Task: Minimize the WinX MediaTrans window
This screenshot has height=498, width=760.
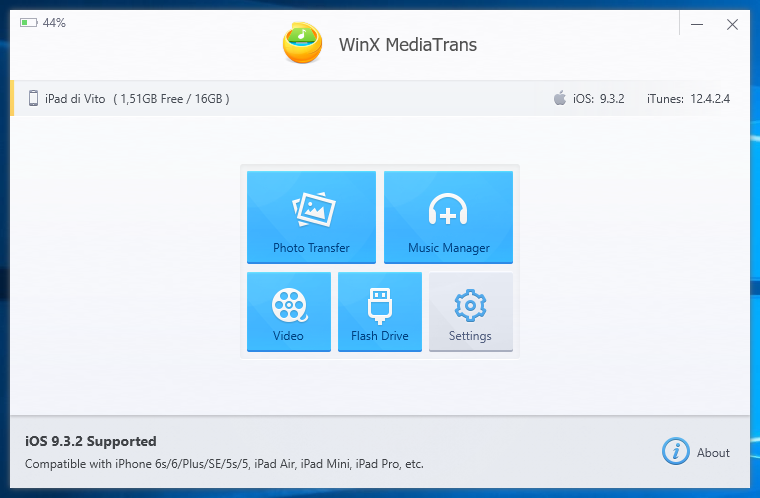Action: (697, 24)
